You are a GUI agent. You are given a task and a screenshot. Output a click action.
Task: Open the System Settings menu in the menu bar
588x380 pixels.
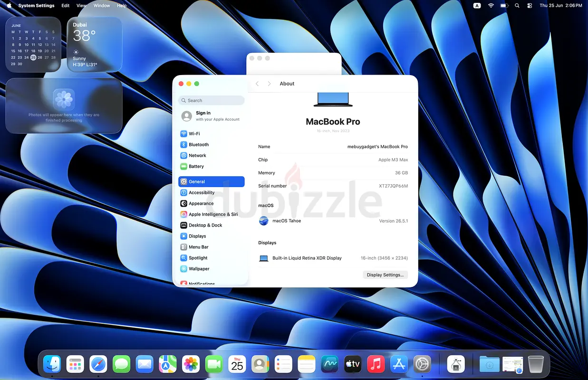tap(36, 6)
